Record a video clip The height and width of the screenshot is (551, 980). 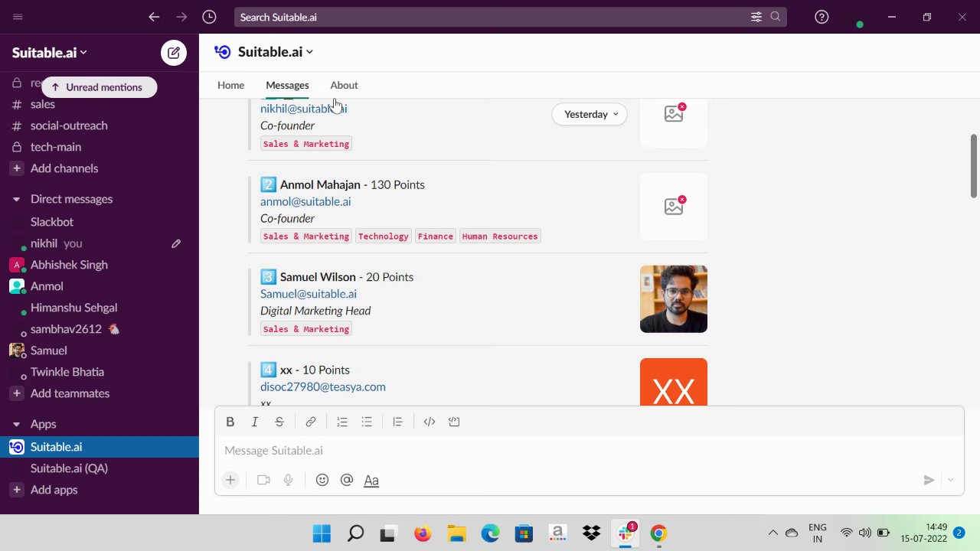point(263,480)
